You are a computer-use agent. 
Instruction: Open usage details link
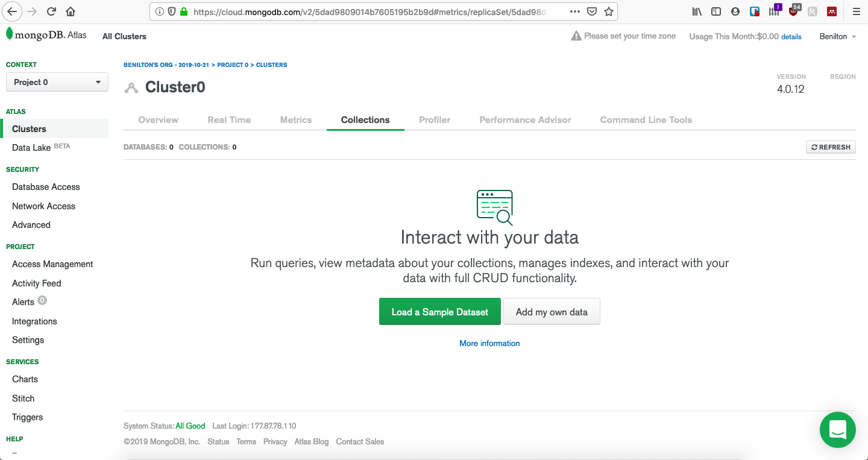coord(791,37)
